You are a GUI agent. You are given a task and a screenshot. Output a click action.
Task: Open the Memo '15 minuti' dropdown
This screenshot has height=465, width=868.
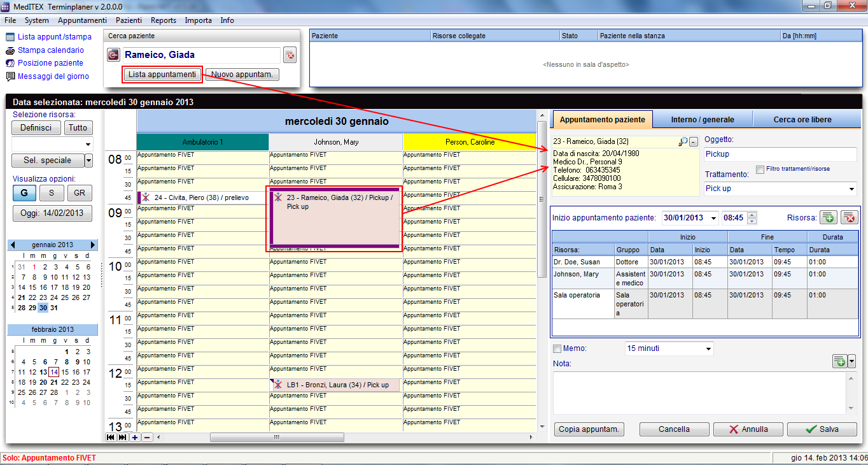[708, 349]
